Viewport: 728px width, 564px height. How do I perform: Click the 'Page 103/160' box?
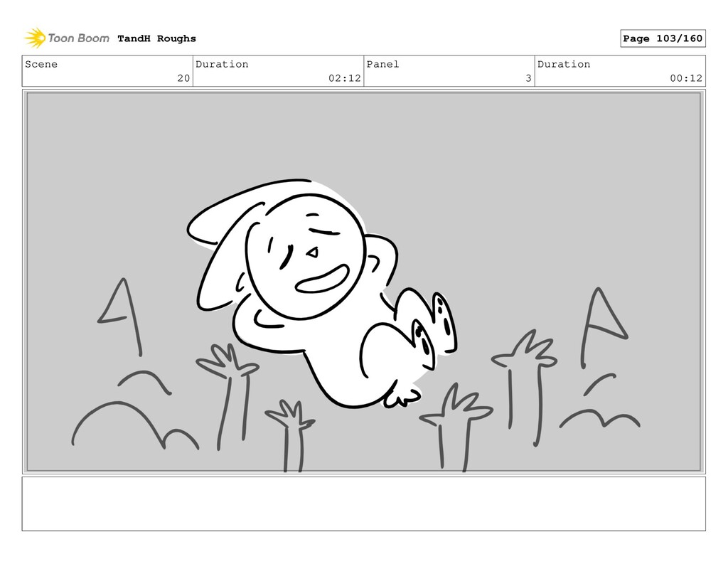pos(663,38)
